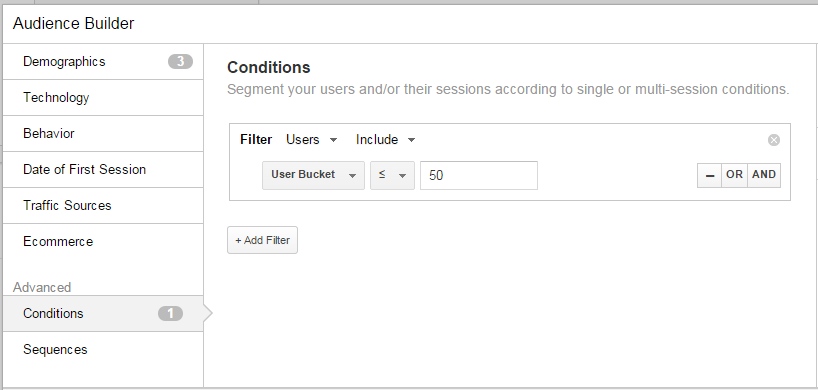The height and width of the screenshot is (390, 818).
Task: Click the Conditions count badge 1
Action: tap(170, 313)
